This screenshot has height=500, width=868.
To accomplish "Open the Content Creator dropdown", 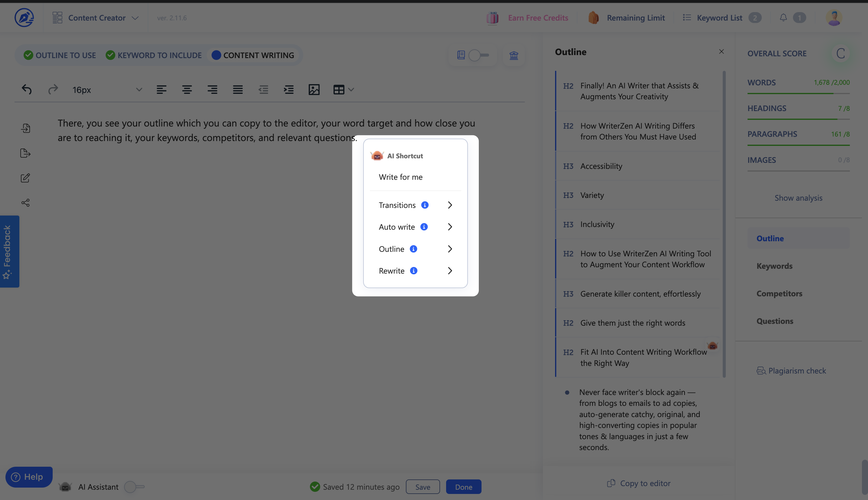I will point(95,18).
